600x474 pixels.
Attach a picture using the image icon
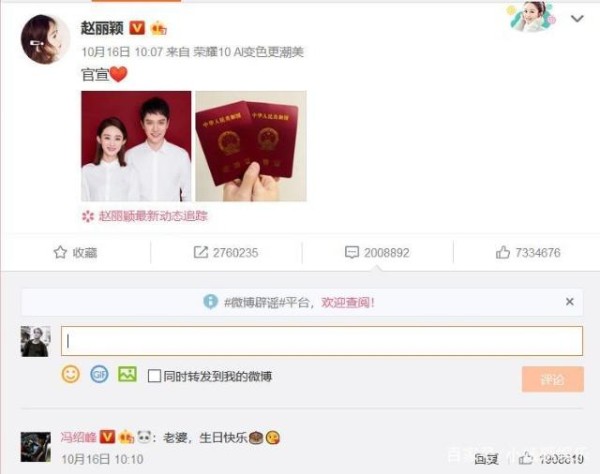tap(127, 374)
